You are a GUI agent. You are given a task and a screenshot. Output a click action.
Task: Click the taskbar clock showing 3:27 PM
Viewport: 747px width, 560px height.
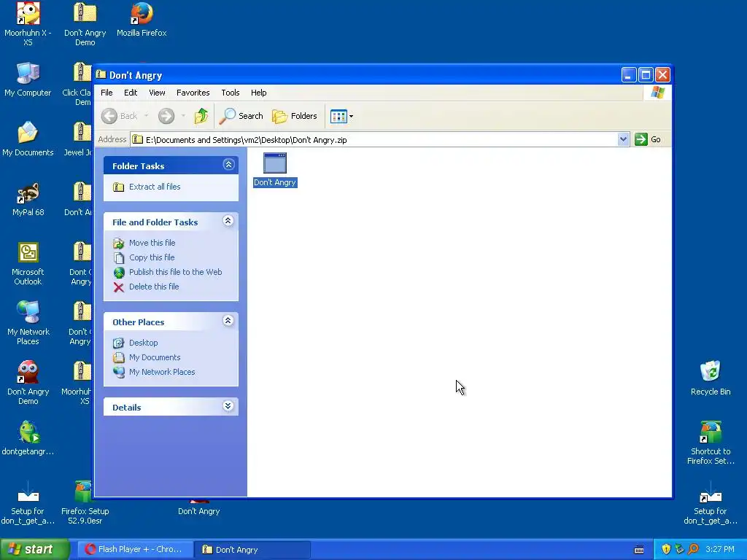tap(720, 550)
